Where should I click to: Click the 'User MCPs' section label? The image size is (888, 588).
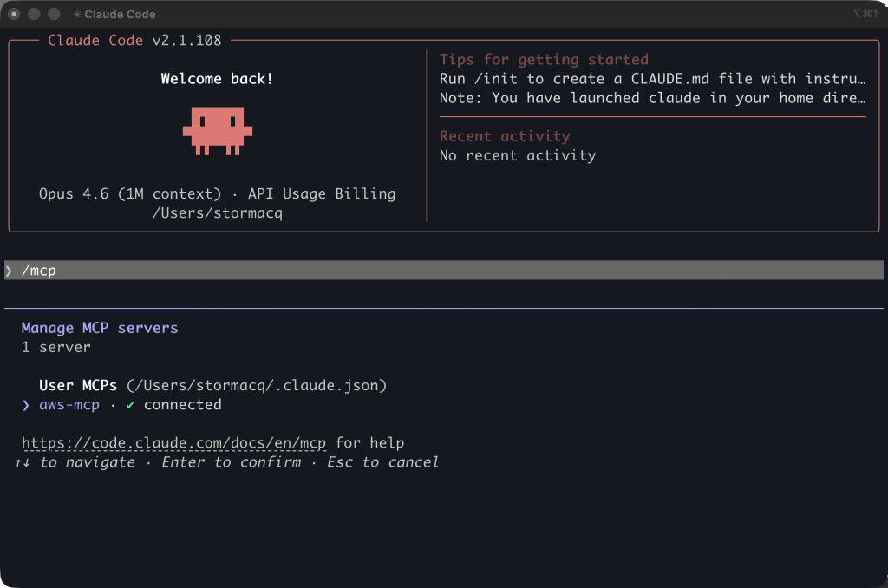pos(78,386)
